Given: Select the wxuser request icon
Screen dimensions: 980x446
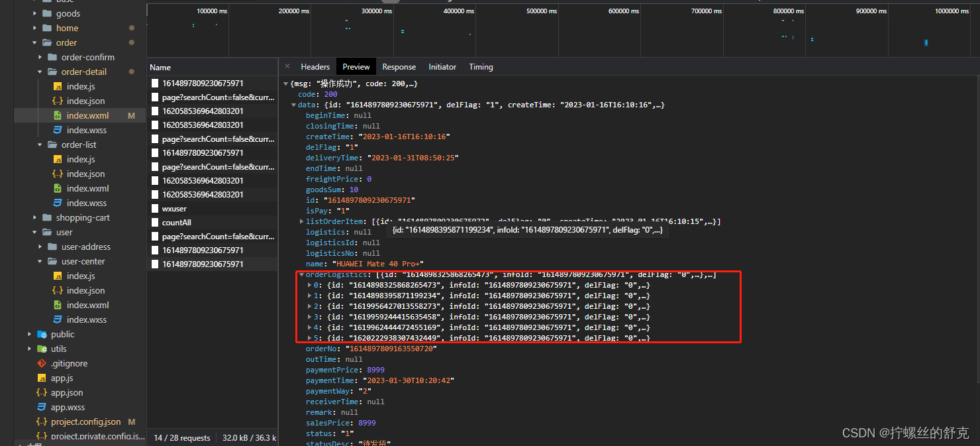Looking at the screenshot, I should [x=155, y=209].
